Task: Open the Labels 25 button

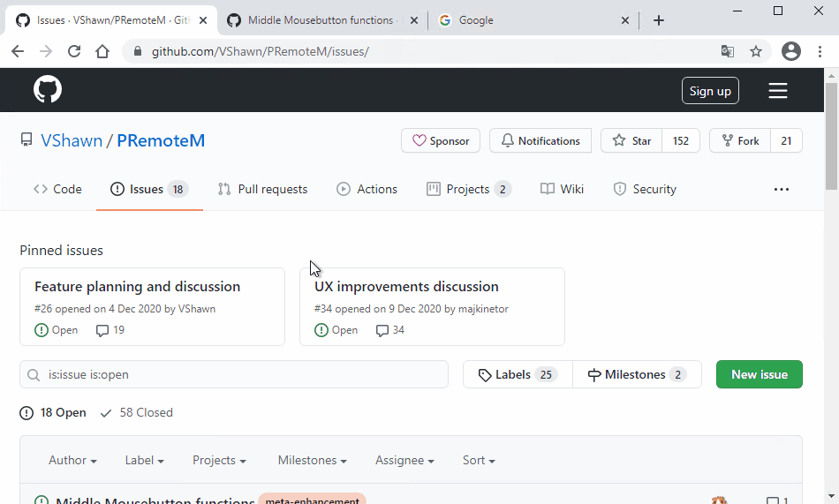Action: point(518,374)
